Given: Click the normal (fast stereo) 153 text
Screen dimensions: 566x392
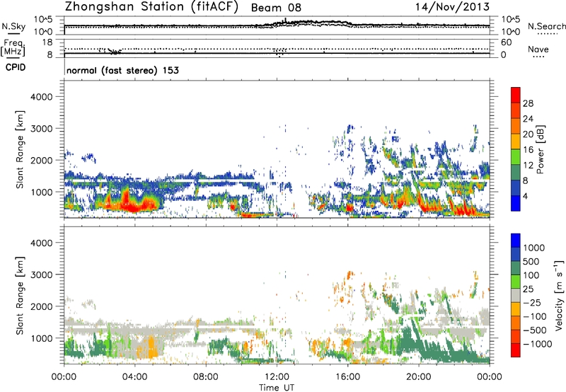Looking at the screenshot, I should (x=122, y=70).
